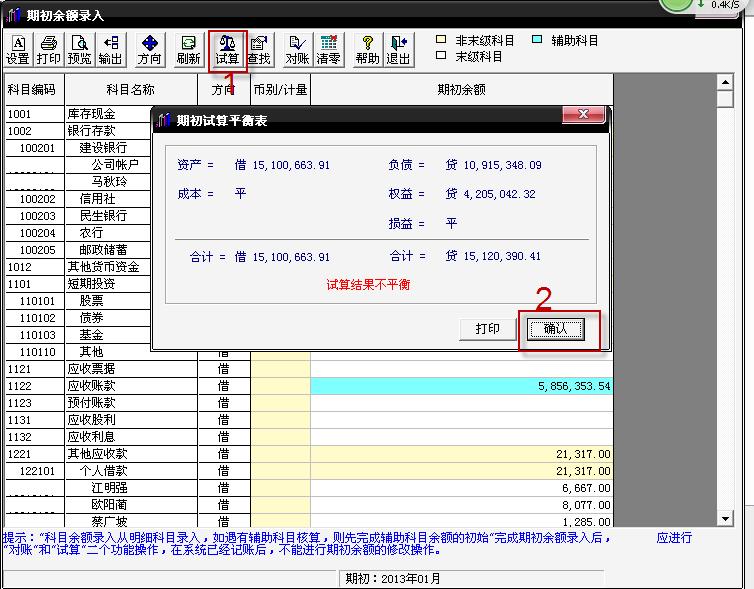Click 江明强 balance 6,667.00
The height and width of the screenshot is (589, 754).
click(462, 488)
